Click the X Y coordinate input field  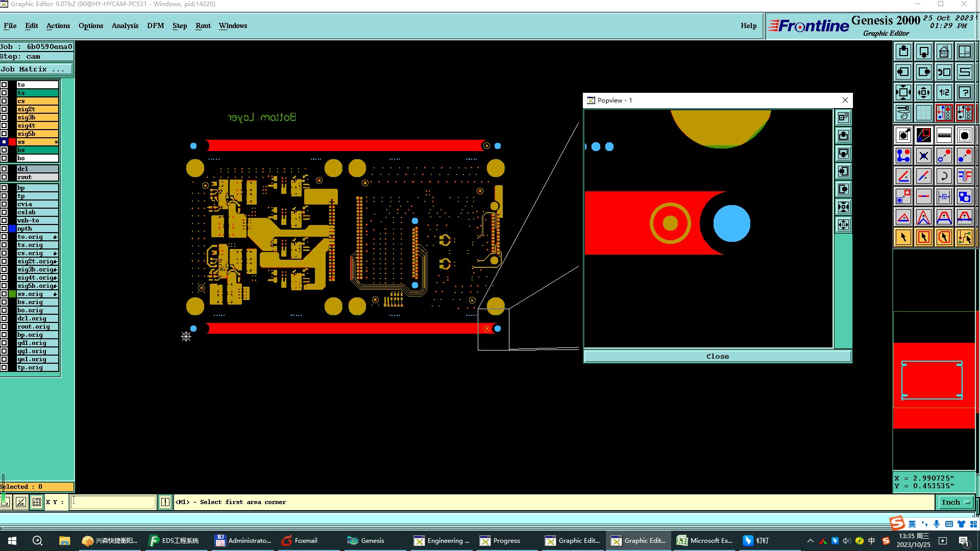tap(113, 503)
